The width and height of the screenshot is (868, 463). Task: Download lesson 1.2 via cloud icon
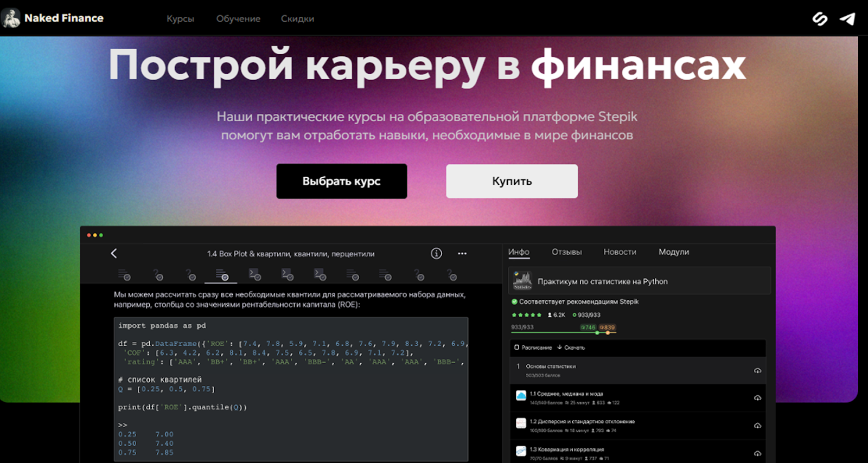757,426
